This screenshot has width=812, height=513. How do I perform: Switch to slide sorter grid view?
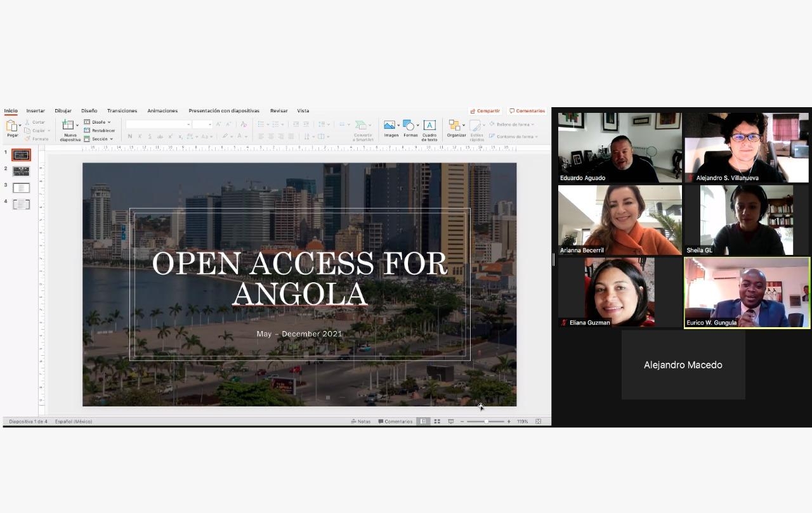tap(437, 421)
